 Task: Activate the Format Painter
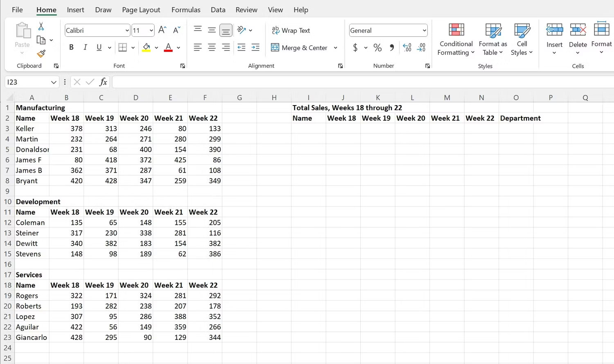point(41,54)
